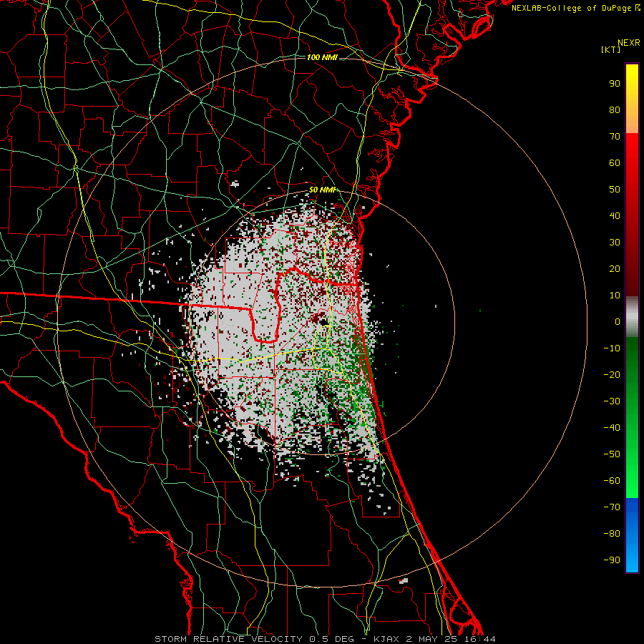Click the -40 value on the velocity scale

click(612, 428)
